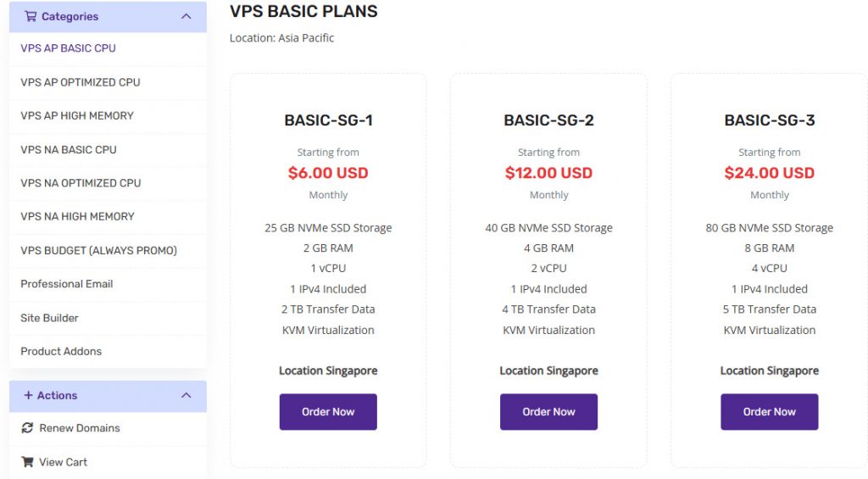
Task: Click the cart icon next to View Cart
Action: click(x=27, y=462)
